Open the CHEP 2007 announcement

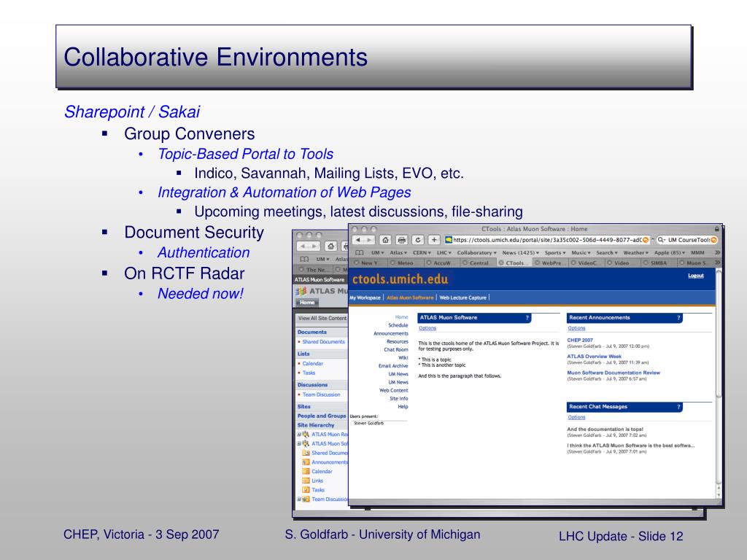pyautogui.click(x=580, y=340)
